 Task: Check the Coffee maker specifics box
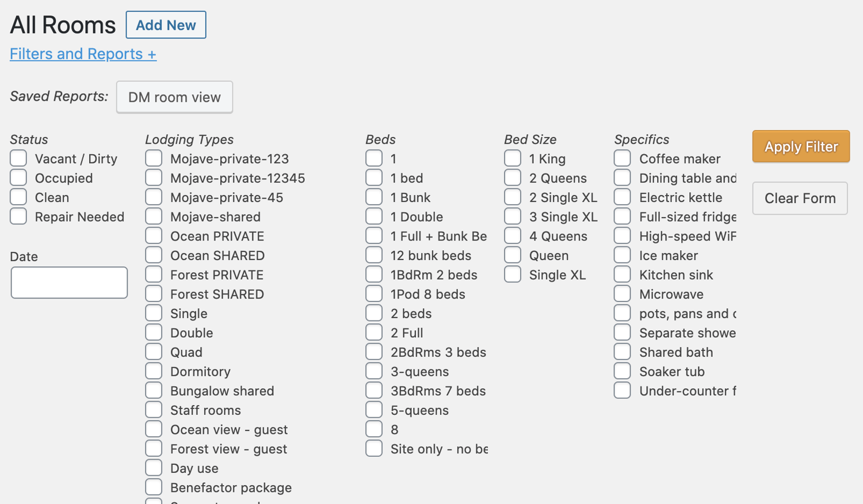(x=623, y=158)
